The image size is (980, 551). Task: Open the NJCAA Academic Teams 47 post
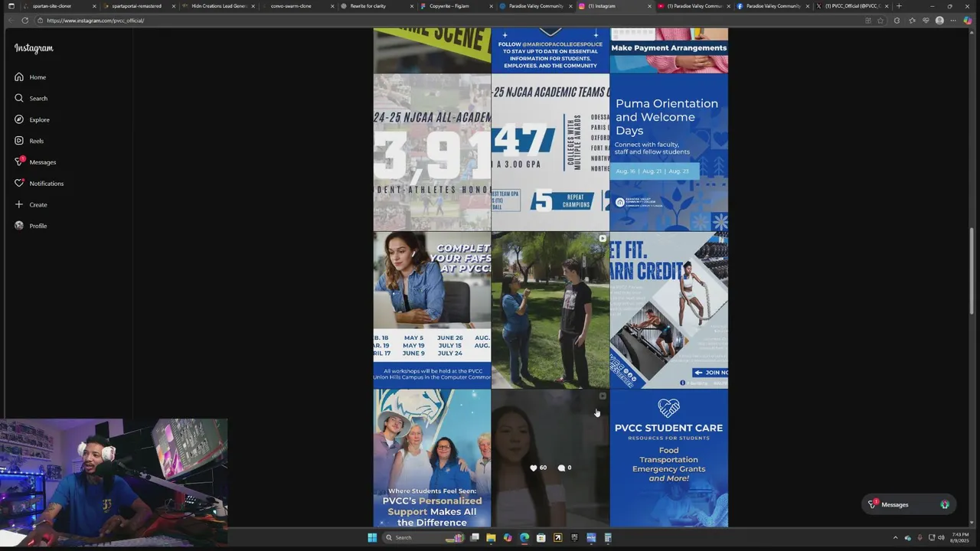pos(550,152)
